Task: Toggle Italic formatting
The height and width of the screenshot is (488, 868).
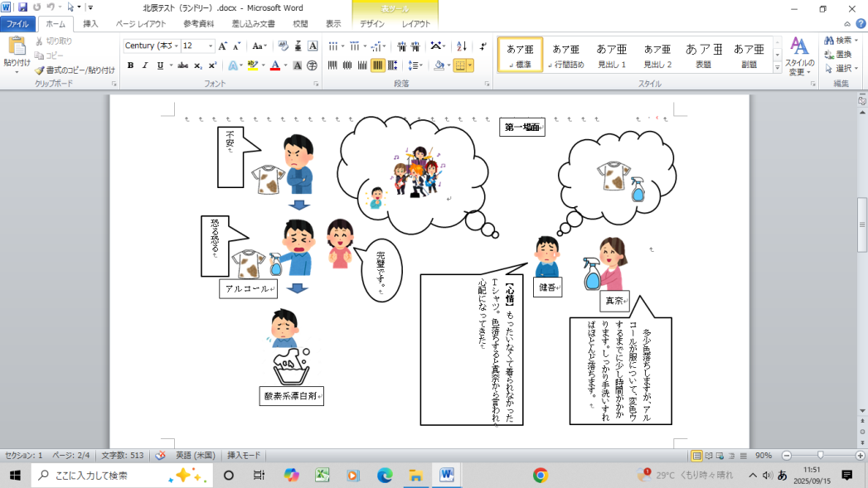Action: pos(145,65)
